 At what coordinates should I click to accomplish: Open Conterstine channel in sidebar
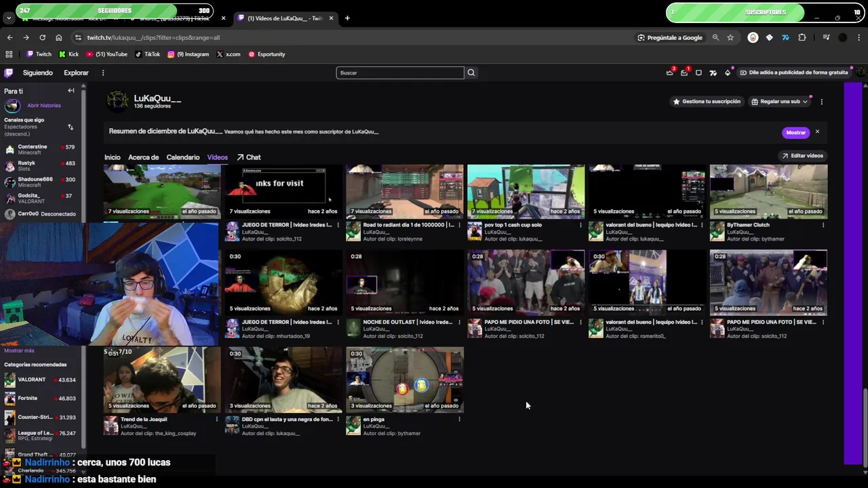point(41,149)
